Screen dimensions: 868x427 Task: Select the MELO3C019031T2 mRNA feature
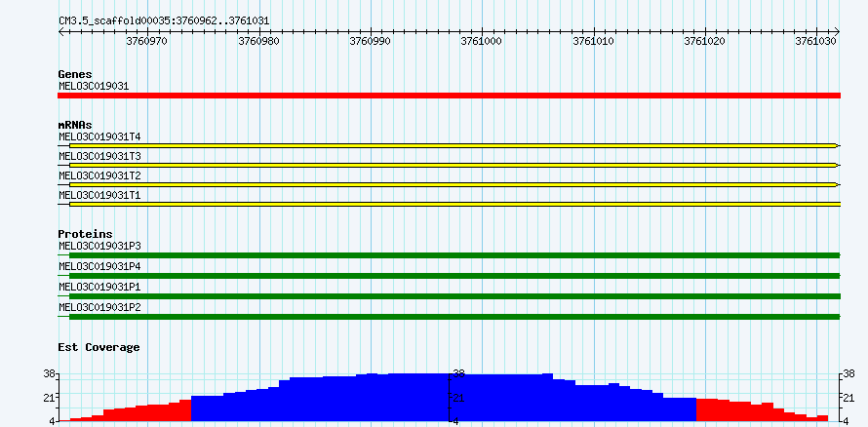[x=449, y=184]
